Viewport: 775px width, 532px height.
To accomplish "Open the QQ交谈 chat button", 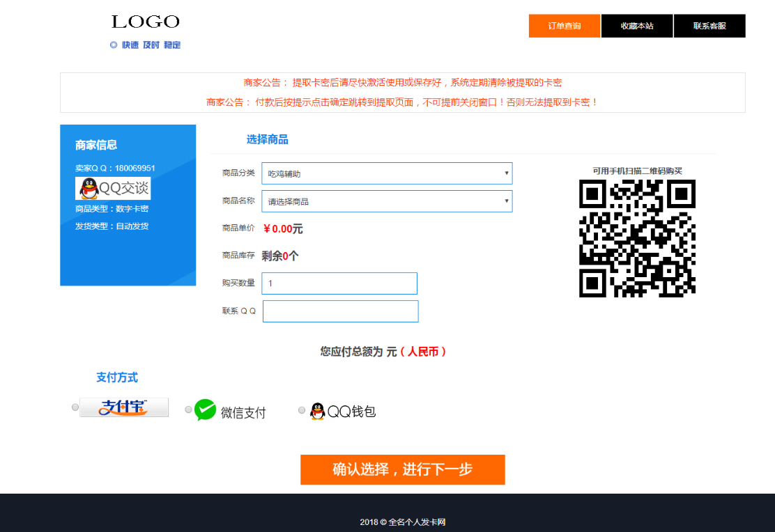I will point(113,188).
